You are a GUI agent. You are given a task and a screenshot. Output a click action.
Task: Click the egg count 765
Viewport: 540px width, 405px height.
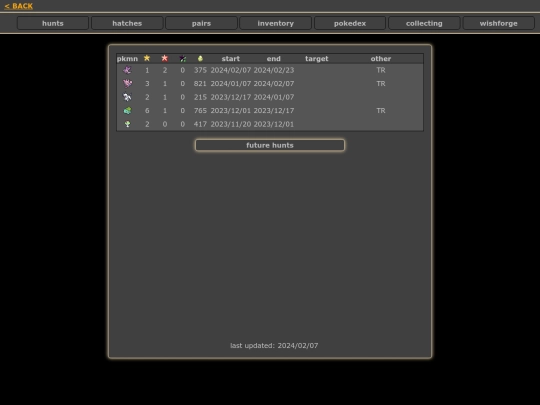click(x=200, y=111)
